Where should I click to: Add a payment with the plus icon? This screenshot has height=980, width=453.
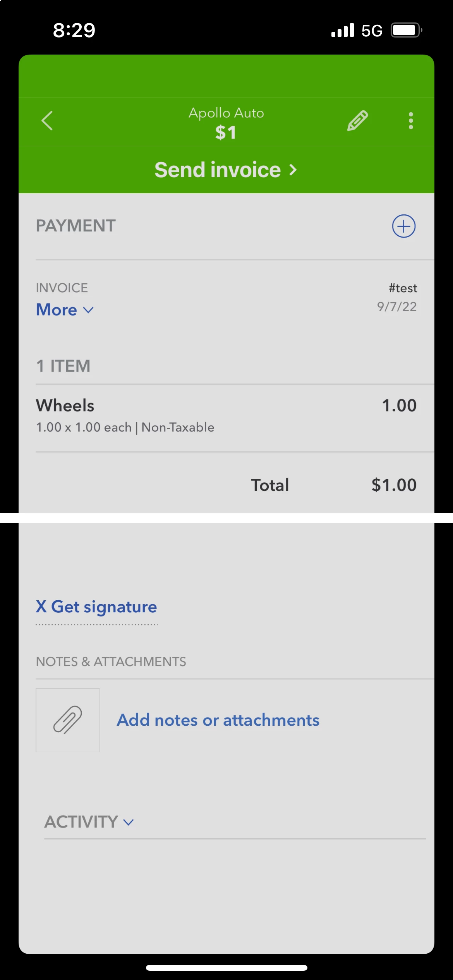pos(404,226)
